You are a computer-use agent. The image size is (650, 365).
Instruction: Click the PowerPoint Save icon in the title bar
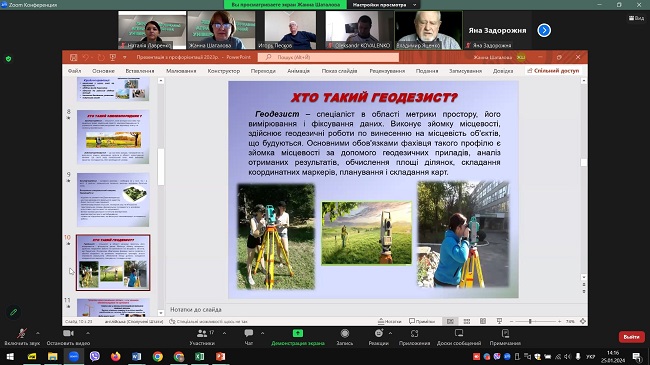coord(73,57)
